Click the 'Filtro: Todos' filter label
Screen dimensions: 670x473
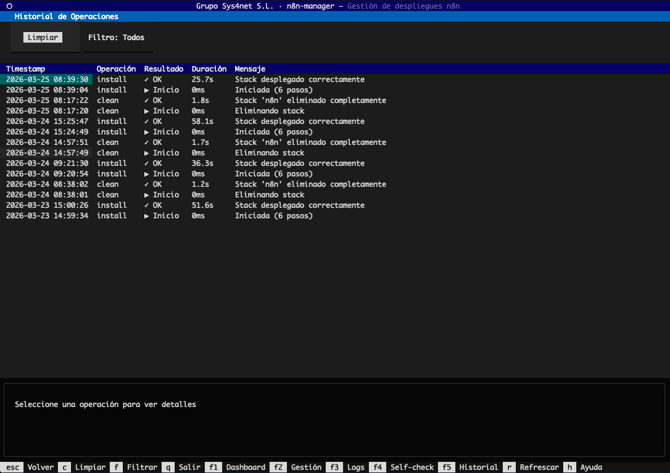pyautogui.click(x=116, y=38)
